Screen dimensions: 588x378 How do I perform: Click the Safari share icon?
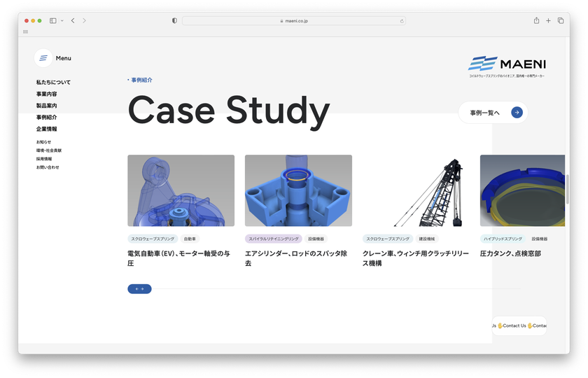point(536,21)
